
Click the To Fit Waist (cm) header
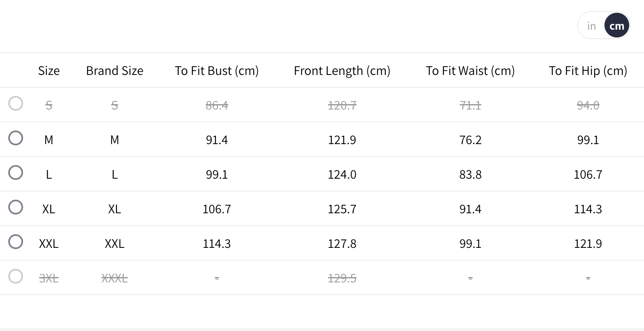pos(470,71)
